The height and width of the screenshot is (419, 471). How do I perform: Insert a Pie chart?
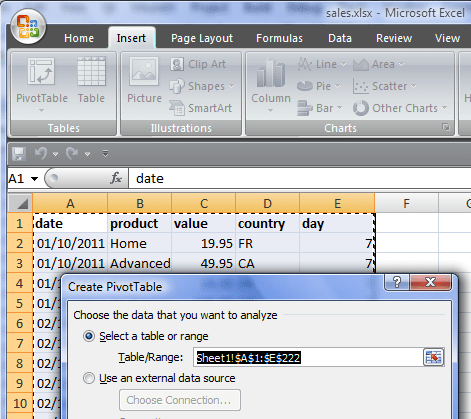[319, 86]
